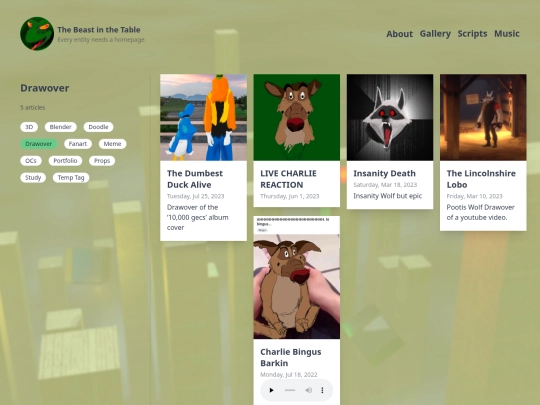Filter by the 3D tag

(29, 127)
